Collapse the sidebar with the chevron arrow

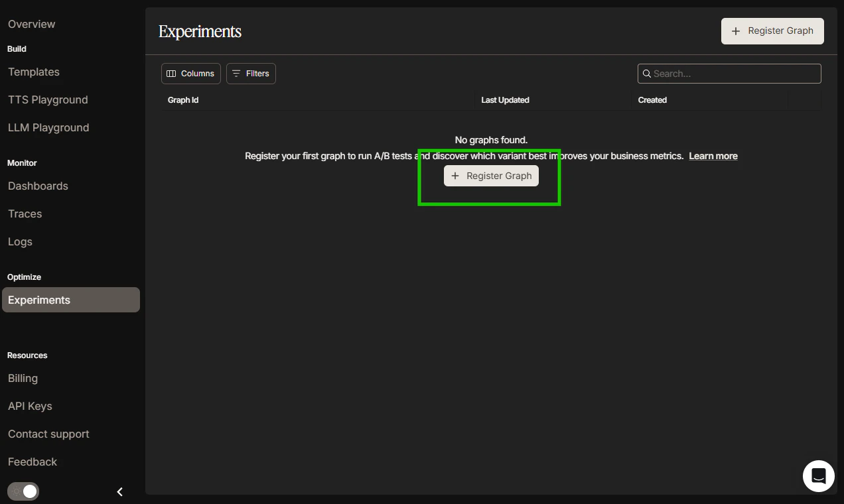click(120, 492)
